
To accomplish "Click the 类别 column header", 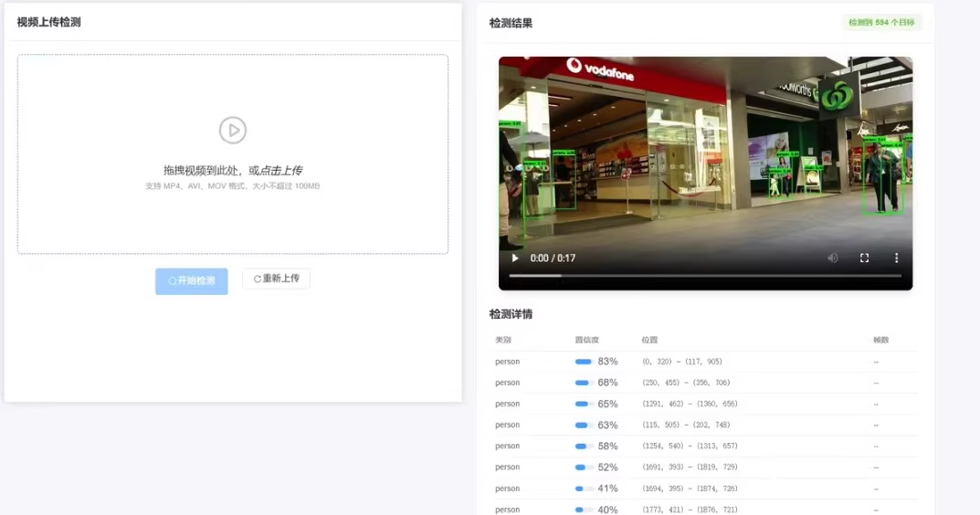I will [x=503, y=340].
